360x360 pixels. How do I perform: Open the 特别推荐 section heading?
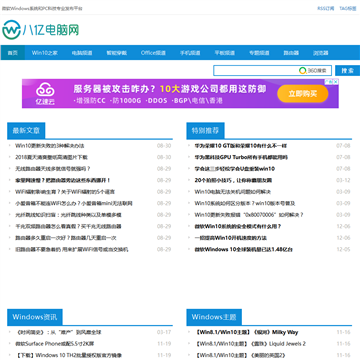(x=205, y=131)
